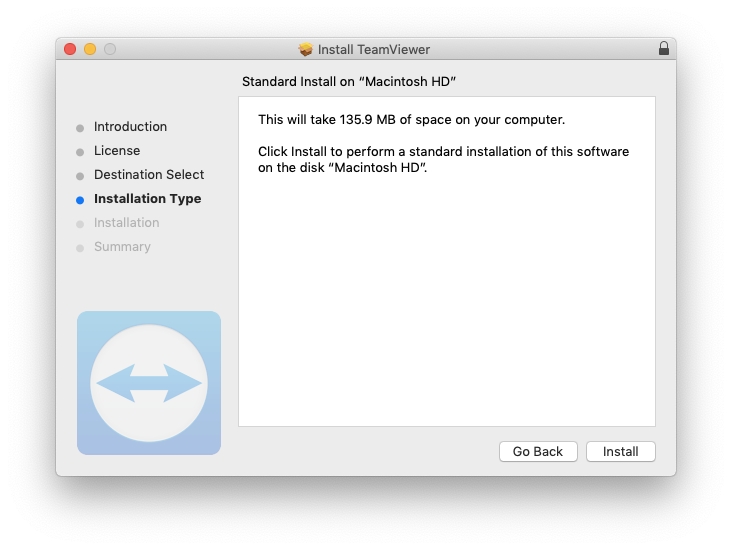Click the gray bullet beside License
The width and height of the screenshot is (732, 550).
point(80,152)
